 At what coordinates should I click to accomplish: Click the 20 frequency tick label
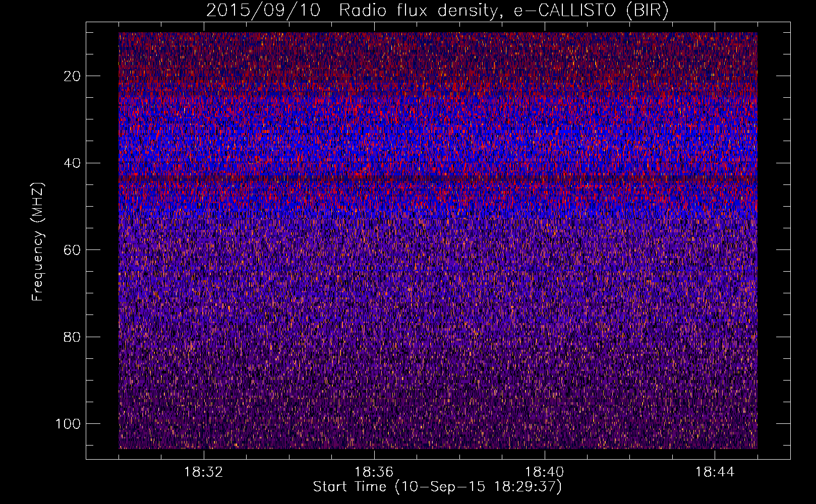[73, 76]
